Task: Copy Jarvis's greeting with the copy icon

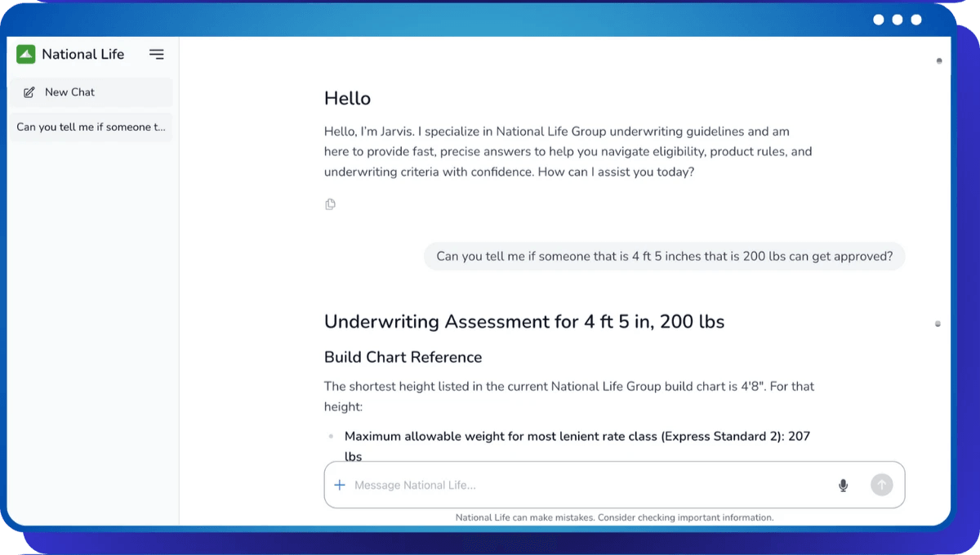Action: [330, 204]
